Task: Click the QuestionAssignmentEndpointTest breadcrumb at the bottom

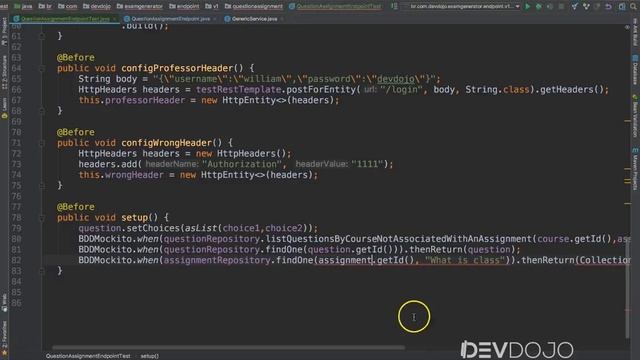Action: point(88,356)
